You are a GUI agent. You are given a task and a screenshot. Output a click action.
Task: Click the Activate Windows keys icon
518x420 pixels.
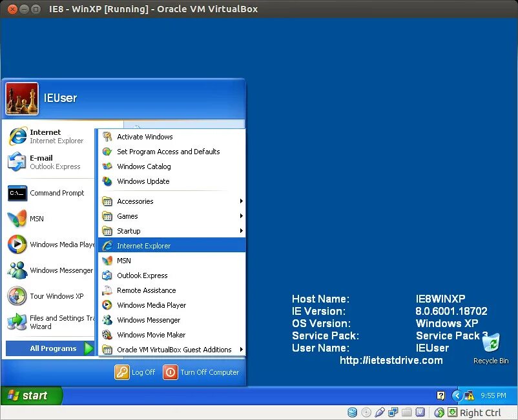click(107, 137)
